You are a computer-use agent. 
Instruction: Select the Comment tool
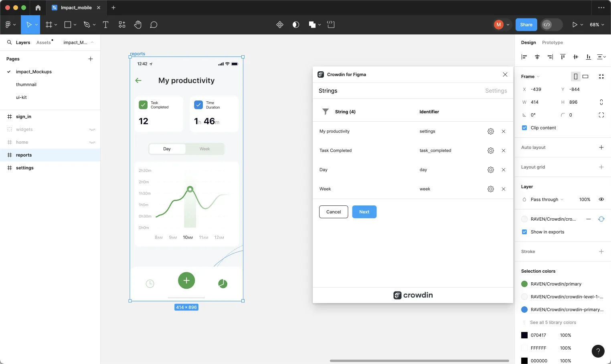click(154, 25)
